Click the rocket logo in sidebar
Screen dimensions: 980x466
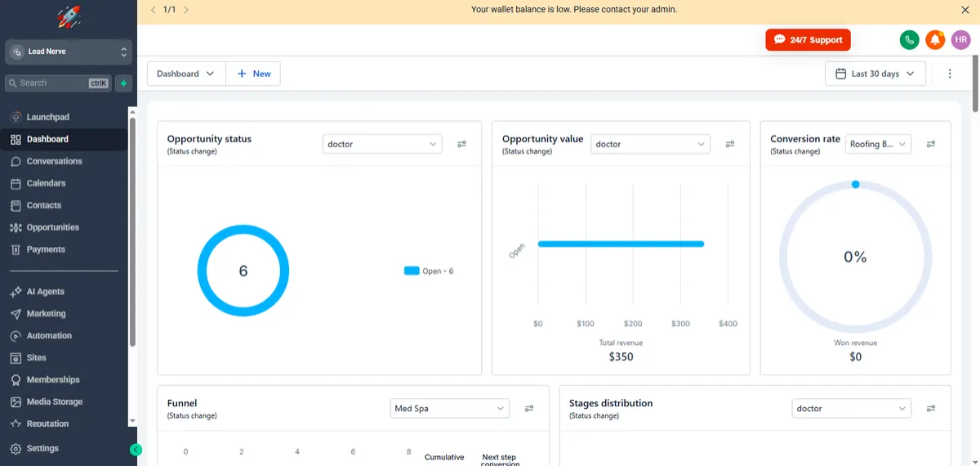coord(69,17)
